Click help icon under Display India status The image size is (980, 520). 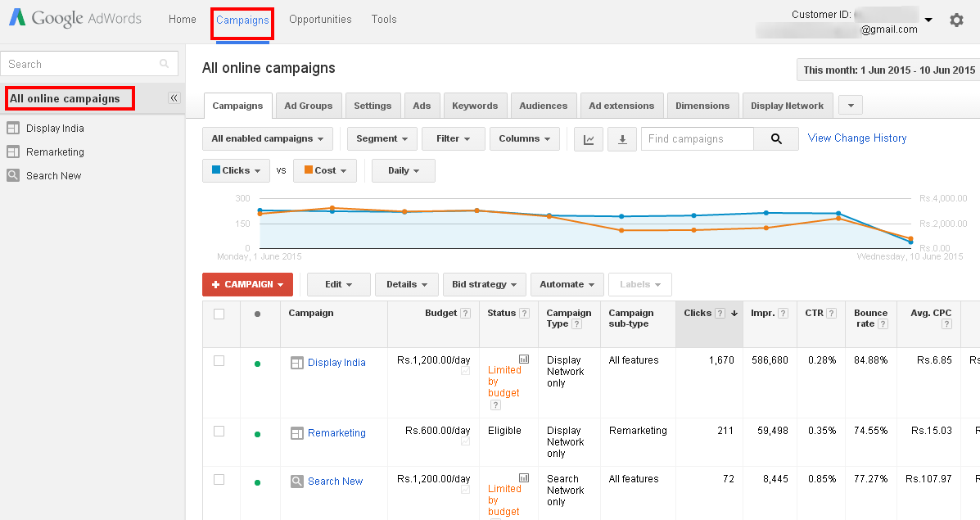point(495,405)
